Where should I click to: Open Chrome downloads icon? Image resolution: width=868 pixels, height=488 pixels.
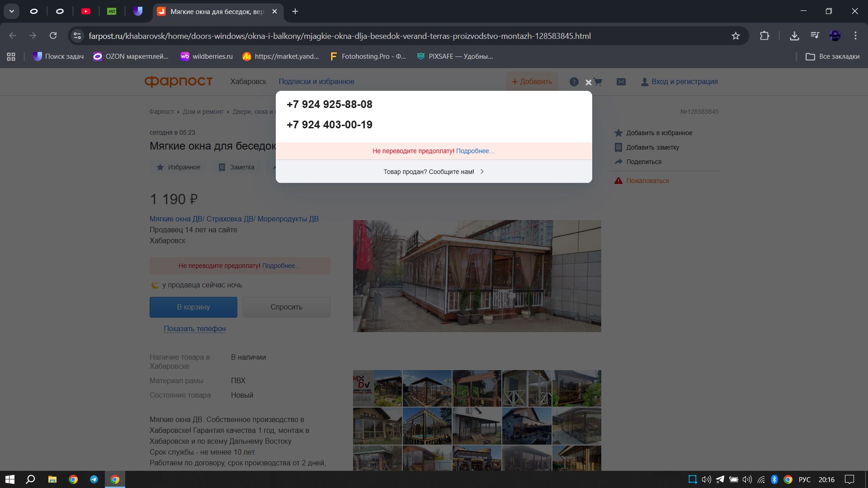point(794,36)
